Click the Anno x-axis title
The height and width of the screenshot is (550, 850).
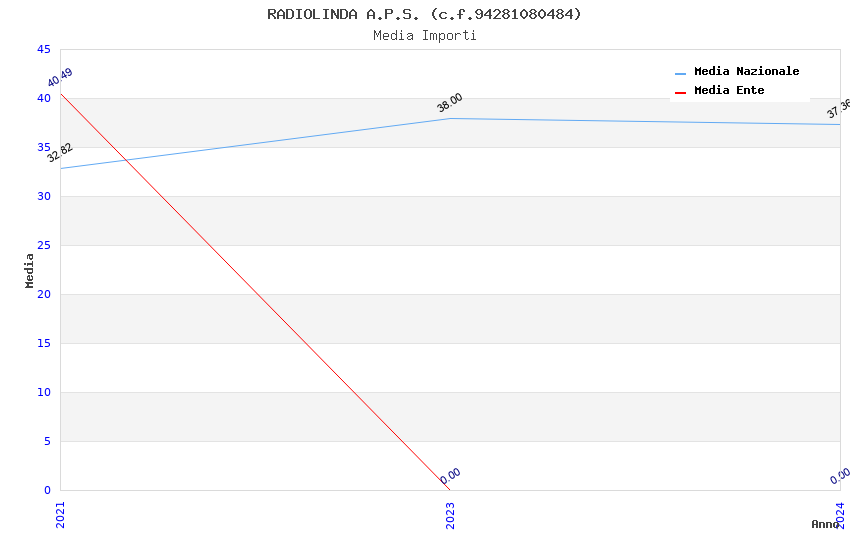click(x=824, y=524)
